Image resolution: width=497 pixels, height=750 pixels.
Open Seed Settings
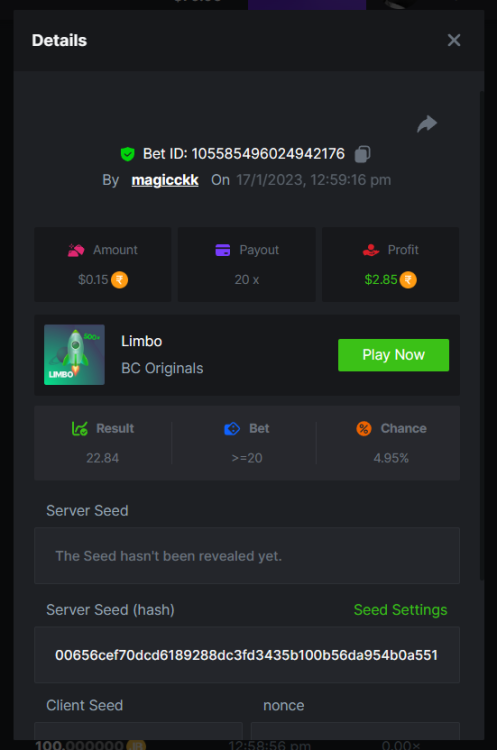400,610
